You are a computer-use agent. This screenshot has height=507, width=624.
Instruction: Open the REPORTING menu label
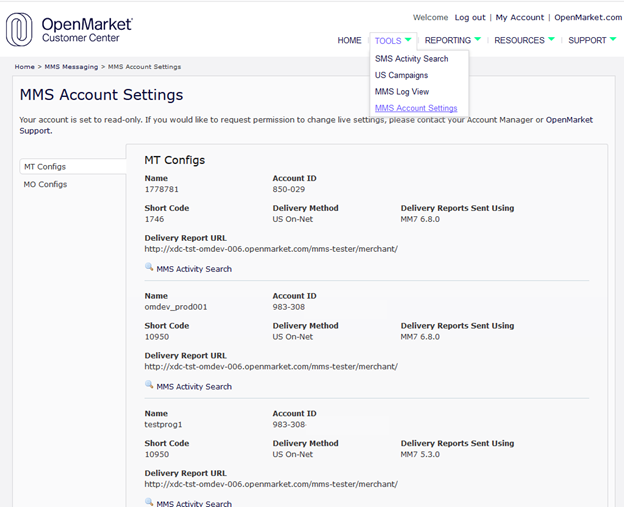pyautogui.click(x=448, y=40)
